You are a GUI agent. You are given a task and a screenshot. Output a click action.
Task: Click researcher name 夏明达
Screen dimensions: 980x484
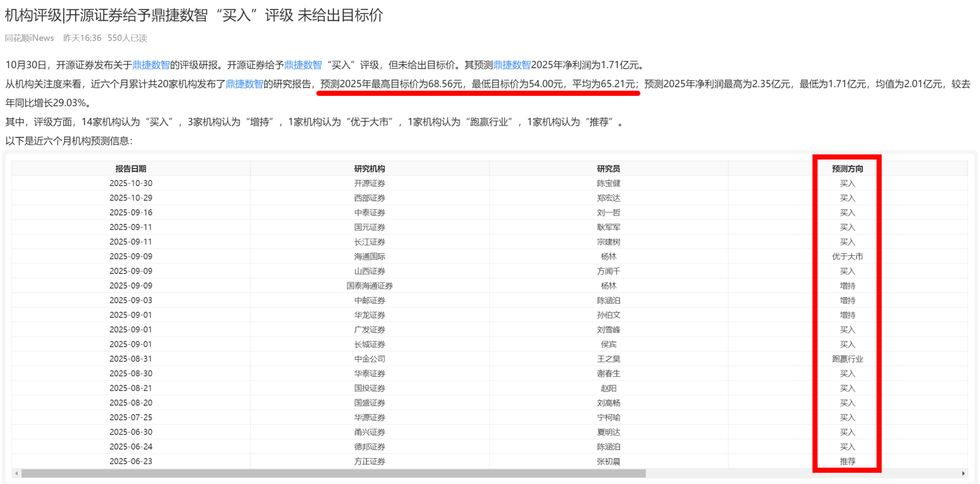tap(609, 432)
